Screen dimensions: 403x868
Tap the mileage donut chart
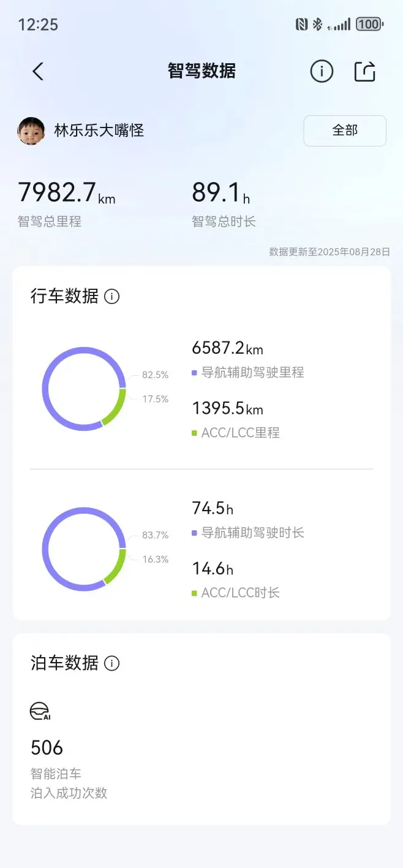[x=84, y=389]
